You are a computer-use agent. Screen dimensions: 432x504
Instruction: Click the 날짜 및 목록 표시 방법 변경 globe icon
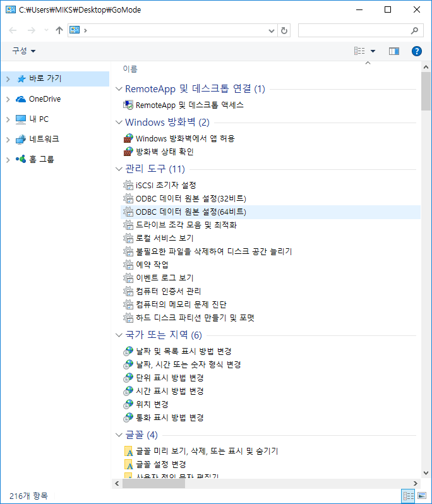[x=128, y=351]
